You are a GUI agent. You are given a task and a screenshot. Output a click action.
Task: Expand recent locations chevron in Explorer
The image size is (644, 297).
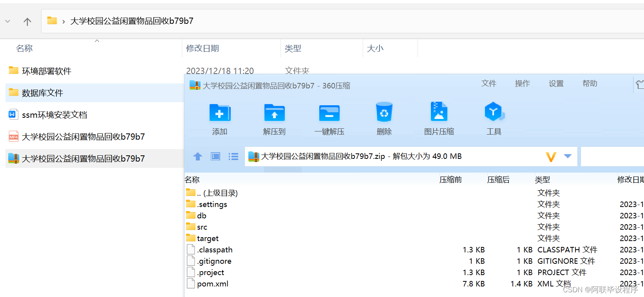pyautogui.click(x=8, y=22)
